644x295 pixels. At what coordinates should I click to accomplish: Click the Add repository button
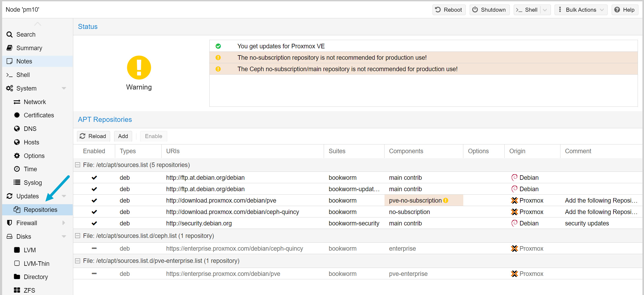[123, 136]
